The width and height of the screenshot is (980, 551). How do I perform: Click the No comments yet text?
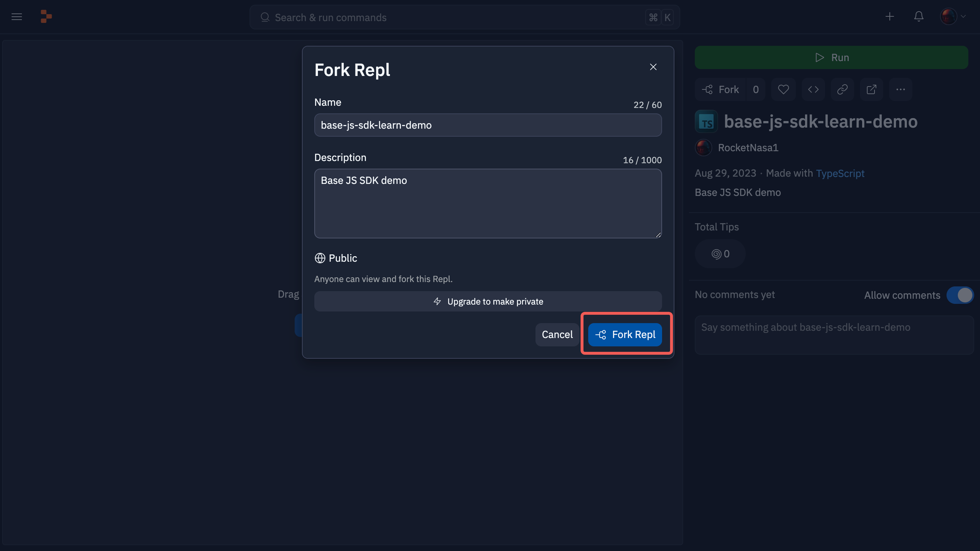734,295
